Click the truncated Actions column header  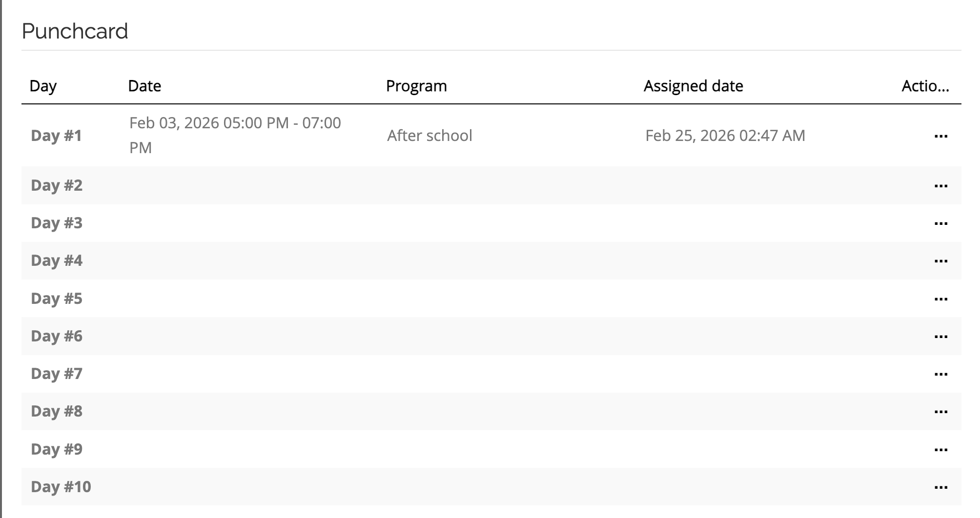925,86
